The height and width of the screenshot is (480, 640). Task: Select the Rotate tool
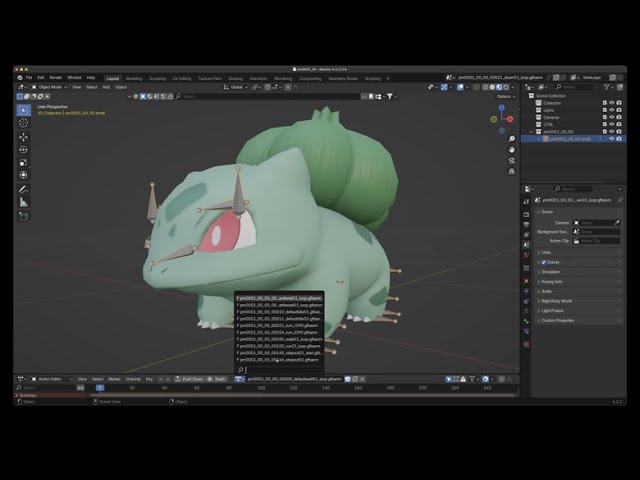23,150
